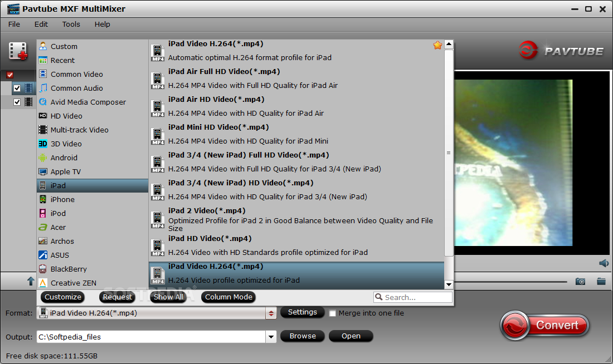This screenshot has height=364, width=613.
Task: Click the MP4 icon of the iPad 2 Video profile
Action: 158,219
